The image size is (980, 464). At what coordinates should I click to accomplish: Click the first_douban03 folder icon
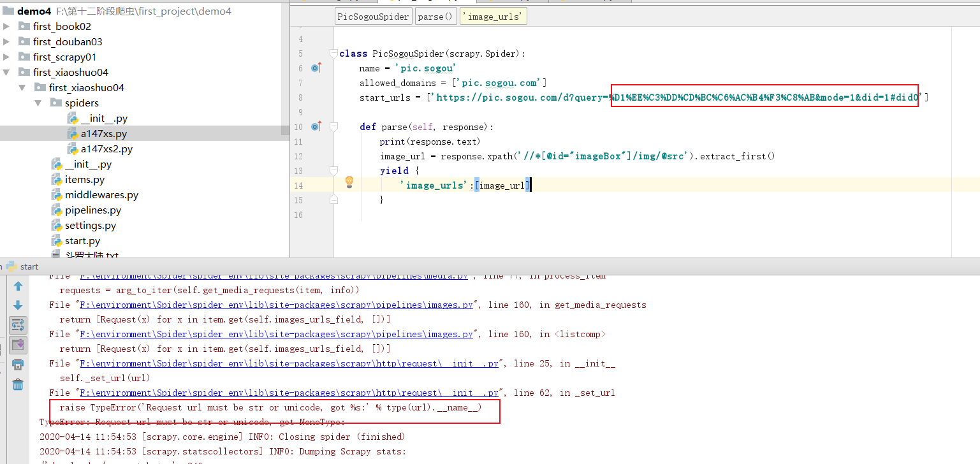coord(24,41)
